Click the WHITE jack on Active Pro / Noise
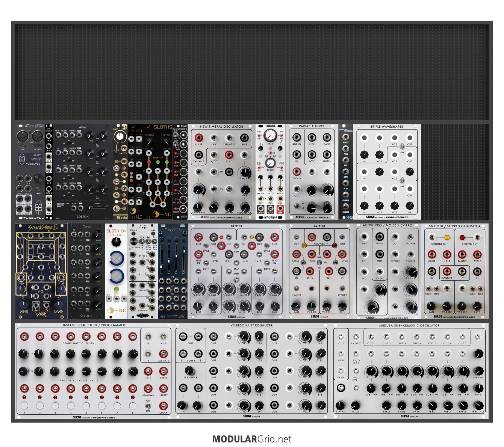 point(380,237)
